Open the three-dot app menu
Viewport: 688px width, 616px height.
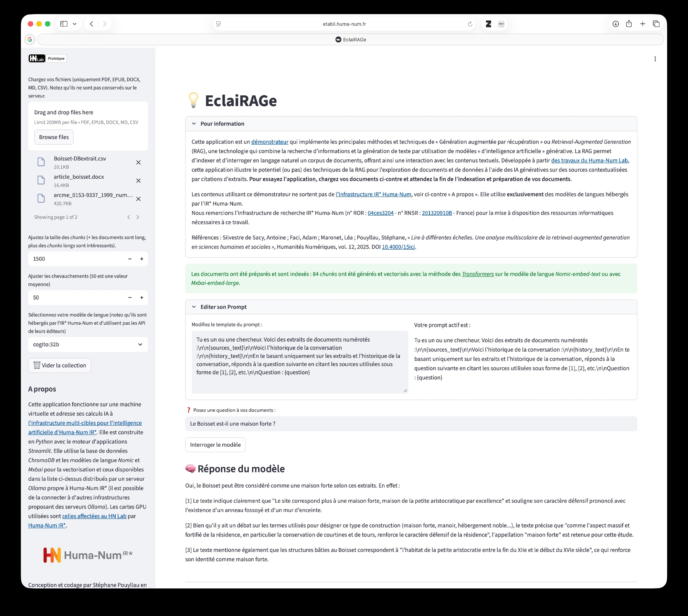pyautogui.click(x=655, y=59)
